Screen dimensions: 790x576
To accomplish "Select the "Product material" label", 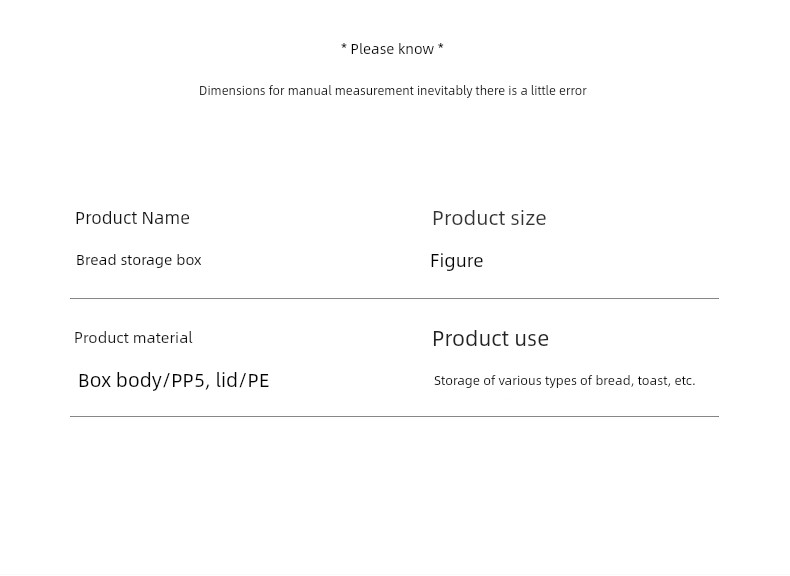I will point(133,338).
